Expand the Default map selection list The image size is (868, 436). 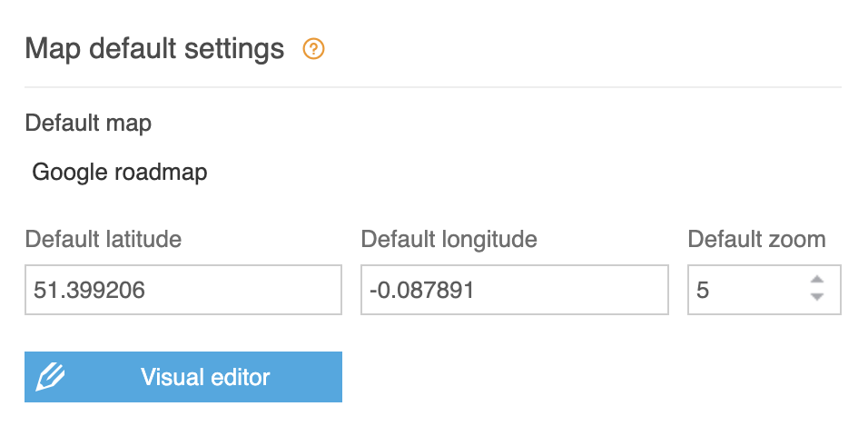120,173
